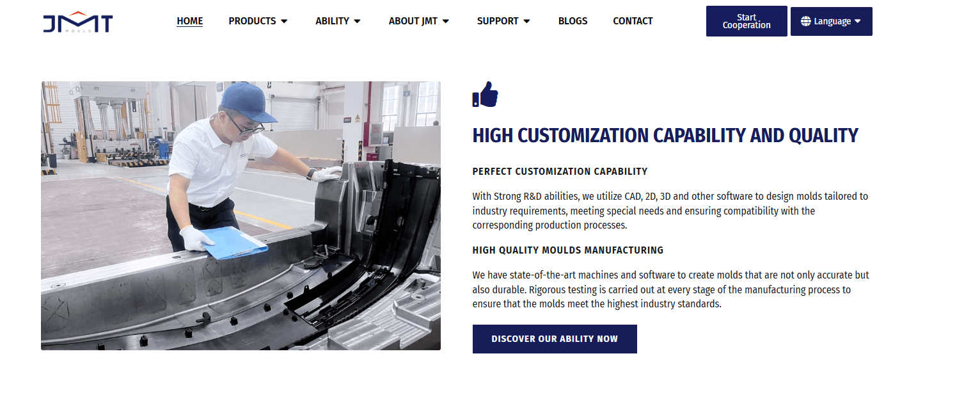Click the JMT Mould logo

coord(77,21)
